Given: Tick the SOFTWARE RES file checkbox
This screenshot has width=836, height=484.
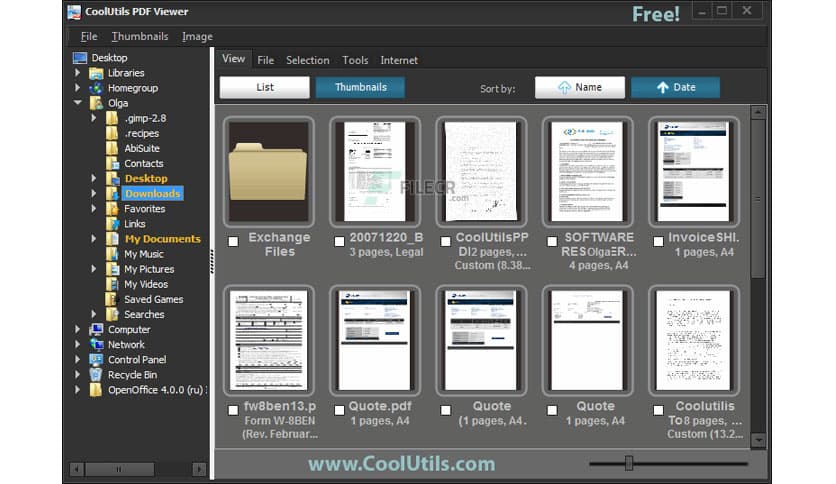Looking at the screenshot, I should 552,241.
